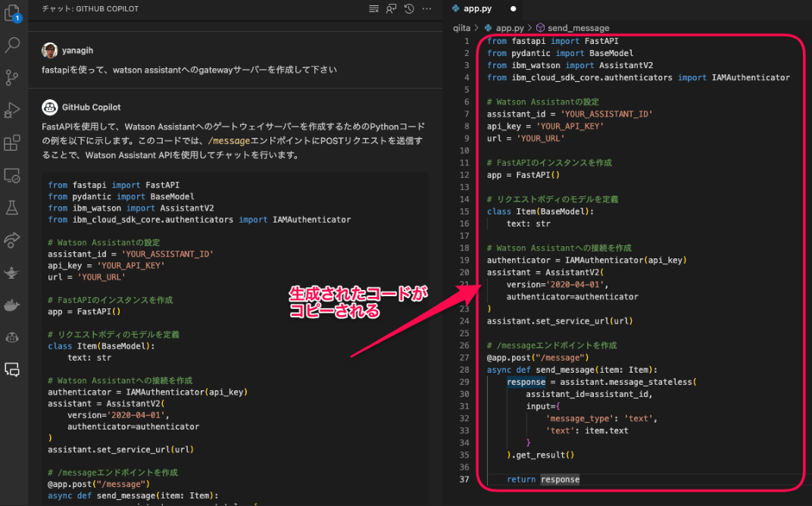Image resolution: width=812 pixels, height=506 pixels.
Task: Click editor line 'from pydantic import BaseModel'
Action: 560,53
